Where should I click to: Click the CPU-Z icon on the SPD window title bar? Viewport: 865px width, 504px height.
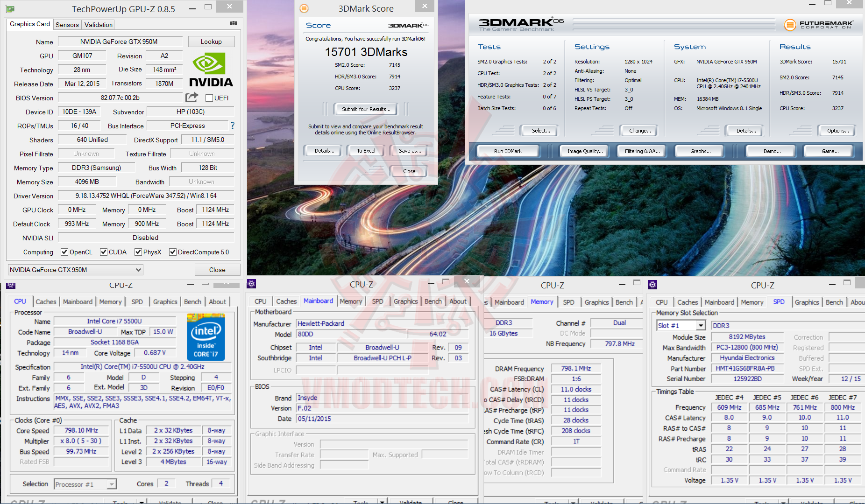point(653,285)
